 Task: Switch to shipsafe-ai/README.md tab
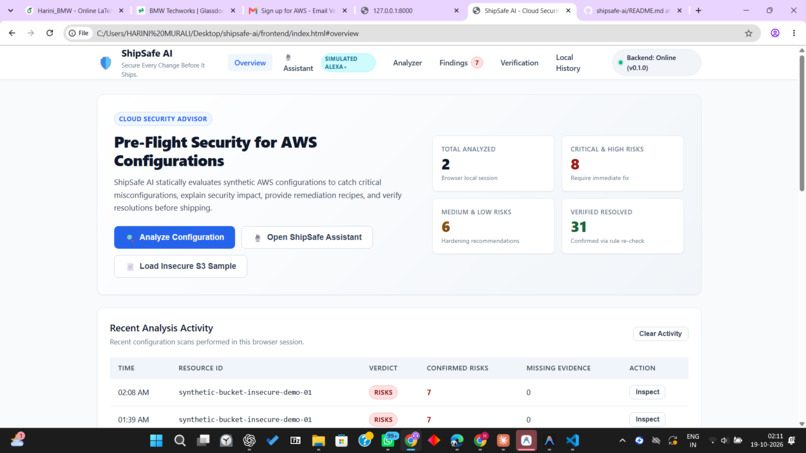point(632,10)
